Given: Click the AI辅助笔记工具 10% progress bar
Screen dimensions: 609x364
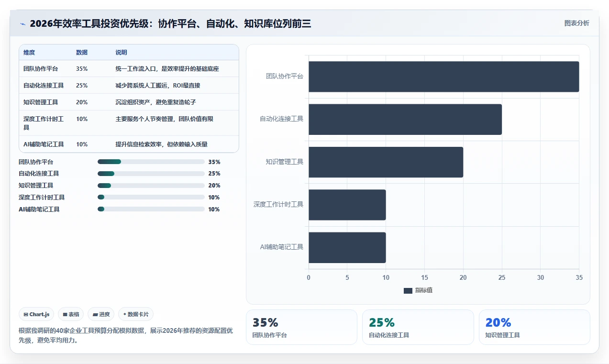Looking at the screenshot, I should [151, 209].
